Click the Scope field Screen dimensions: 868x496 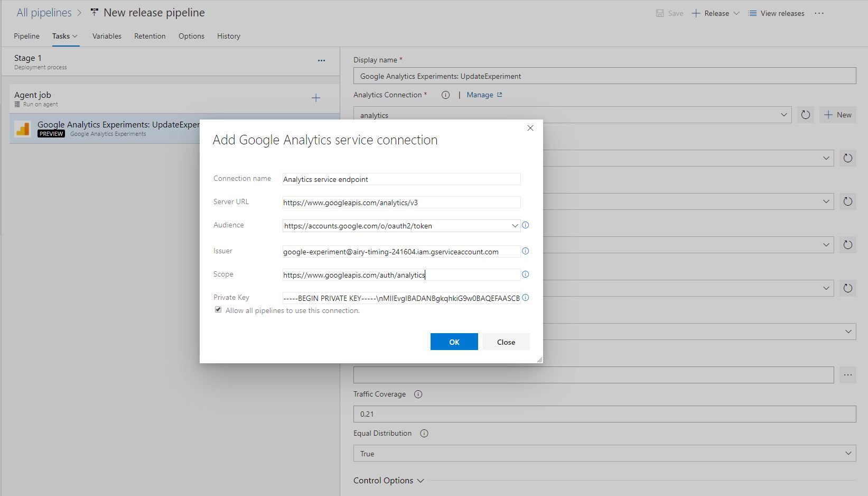(402, 275)
